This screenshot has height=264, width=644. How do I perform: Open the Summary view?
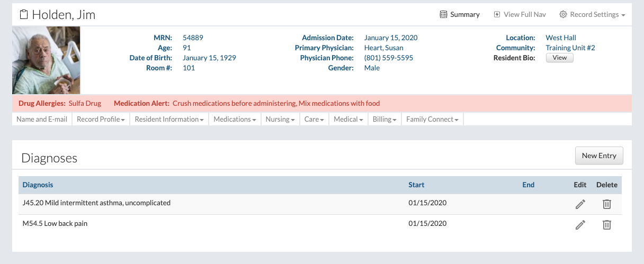tap(460, 14)
